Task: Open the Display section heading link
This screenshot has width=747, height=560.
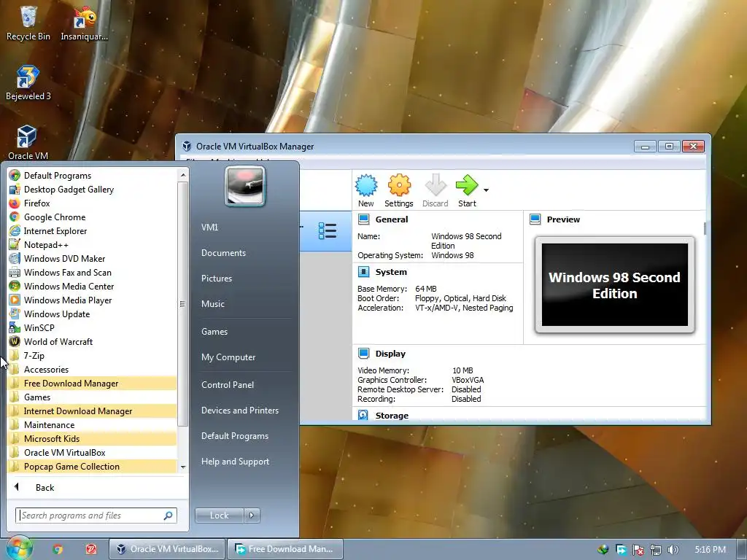Action: [x=390, y=354]
